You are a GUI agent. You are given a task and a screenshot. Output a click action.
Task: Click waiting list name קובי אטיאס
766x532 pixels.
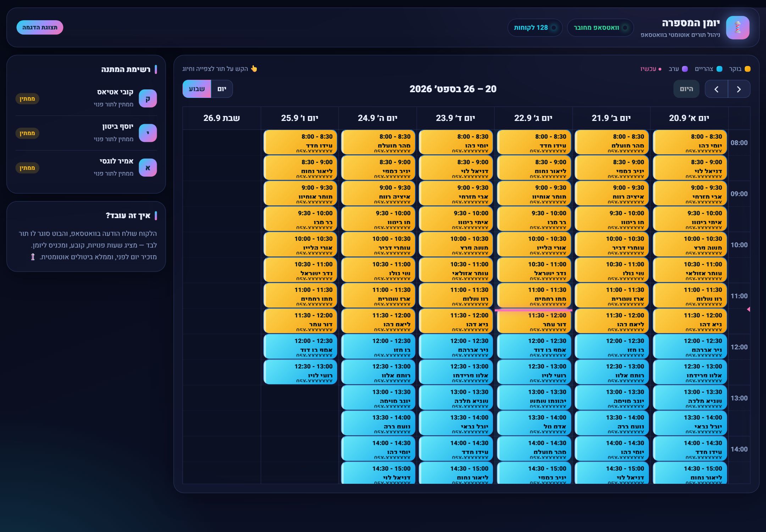pos(115,92)
